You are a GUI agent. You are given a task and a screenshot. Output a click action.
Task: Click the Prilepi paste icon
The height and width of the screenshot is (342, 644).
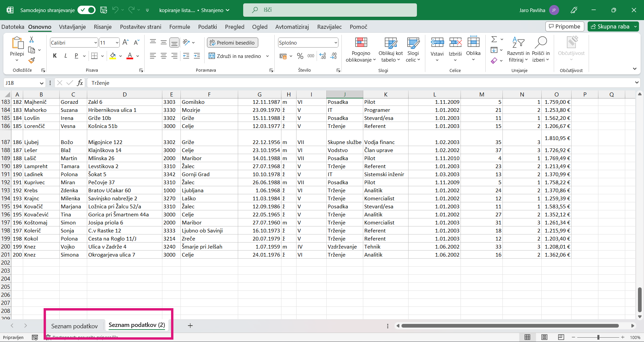pos(17,43)
